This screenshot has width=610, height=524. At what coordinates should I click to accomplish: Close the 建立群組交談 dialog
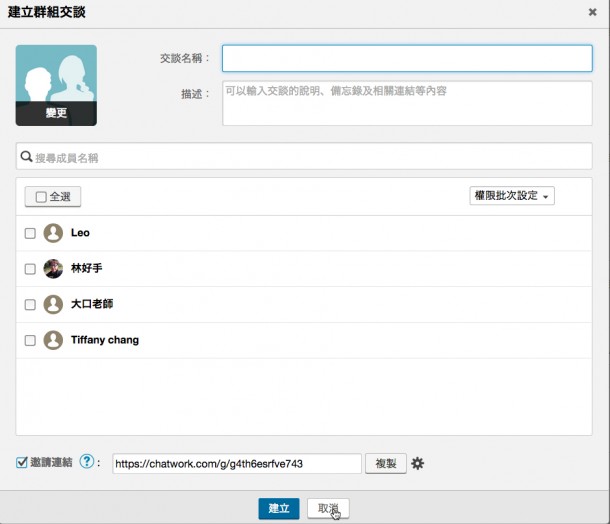pos(592,12)
